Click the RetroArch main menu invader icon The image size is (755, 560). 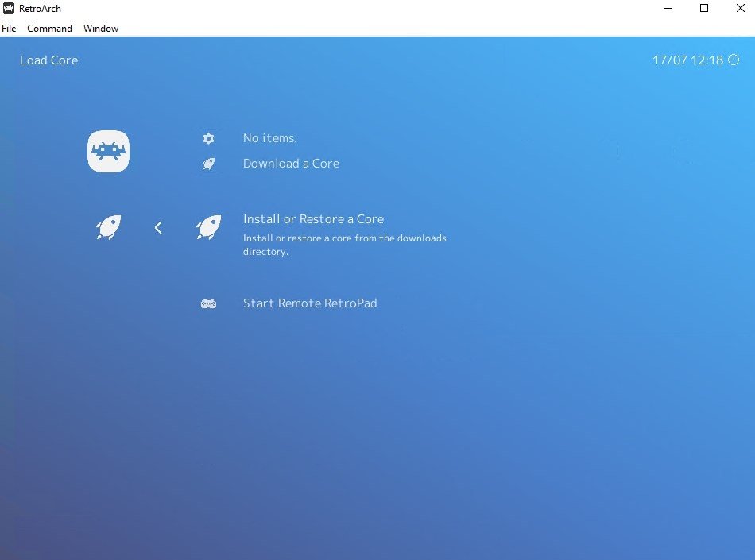pyautogui.click(x=108, y=151)
